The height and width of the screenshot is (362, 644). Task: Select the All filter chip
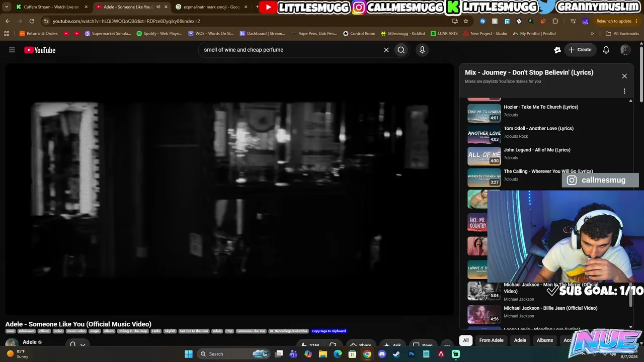click(466, 340)
